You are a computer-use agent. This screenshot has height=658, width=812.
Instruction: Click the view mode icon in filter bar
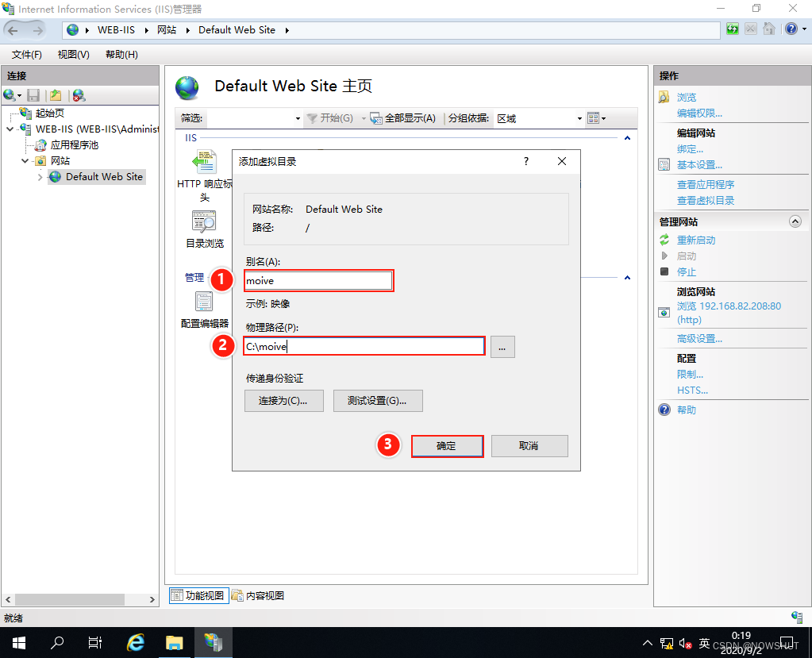click(594, 118)
